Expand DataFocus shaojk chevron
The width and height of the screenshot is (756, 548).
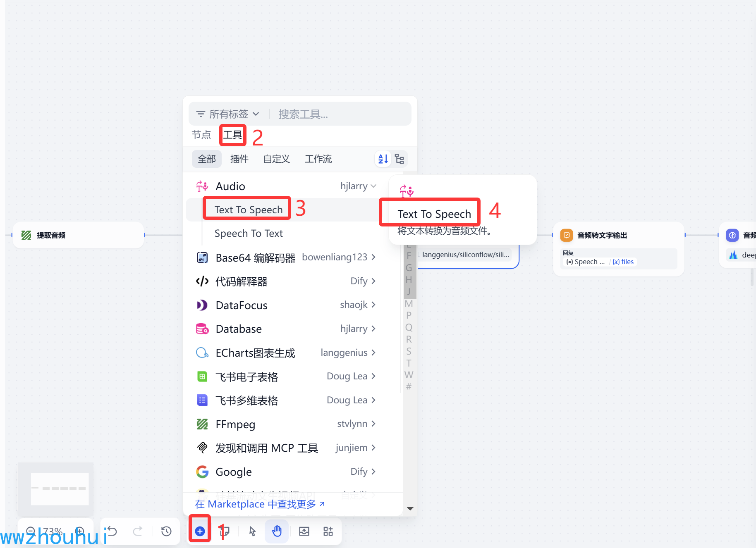[x=373, y=305]
